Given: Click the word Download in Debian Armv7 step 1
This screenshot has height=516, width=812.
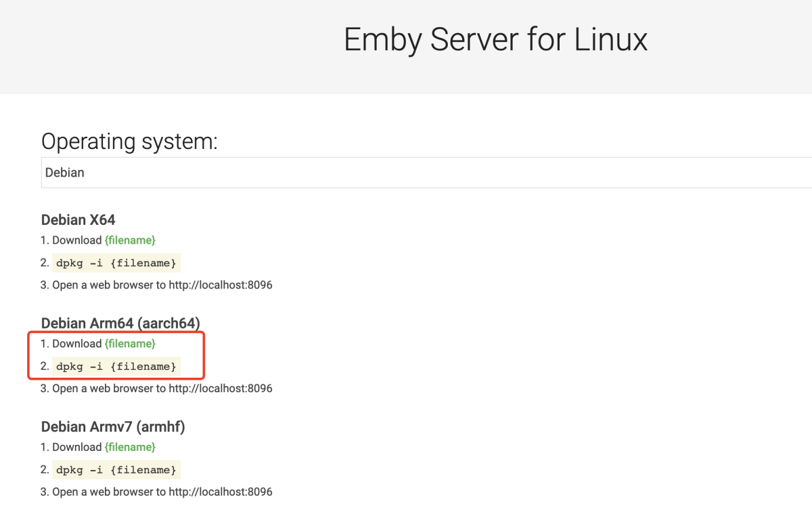Looking at the screenshot, I should [76, 447].
